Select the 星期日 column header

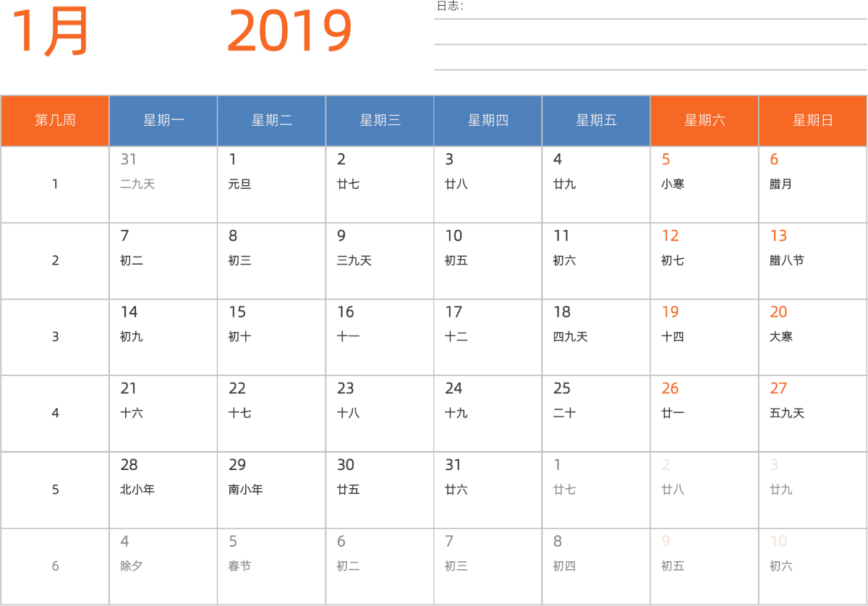813,121
